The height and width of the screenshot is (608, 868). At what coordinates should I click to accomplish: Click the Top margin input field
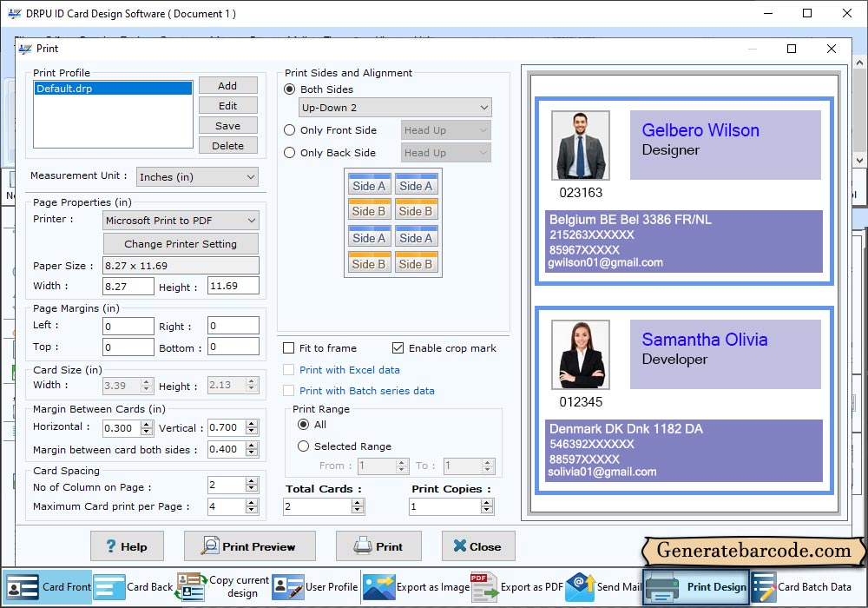pyautogui.click(x=128, y=347)
